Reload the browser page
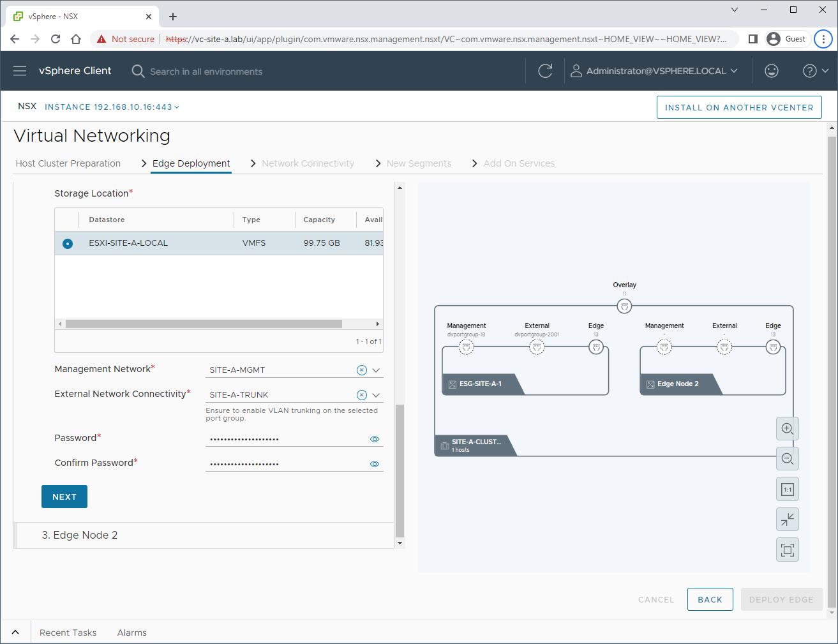The height and width of the screenshot is (644, 838). [x=56, y=39]
